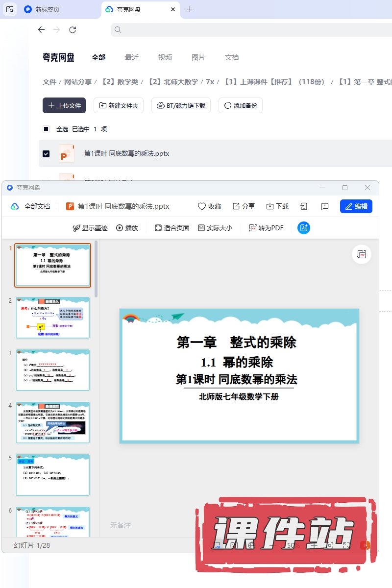Image resolution: width=392 pixels, height=588 pixels.
Task: Toggle 显示墨迹 ink display
Action: click(76, 228)
